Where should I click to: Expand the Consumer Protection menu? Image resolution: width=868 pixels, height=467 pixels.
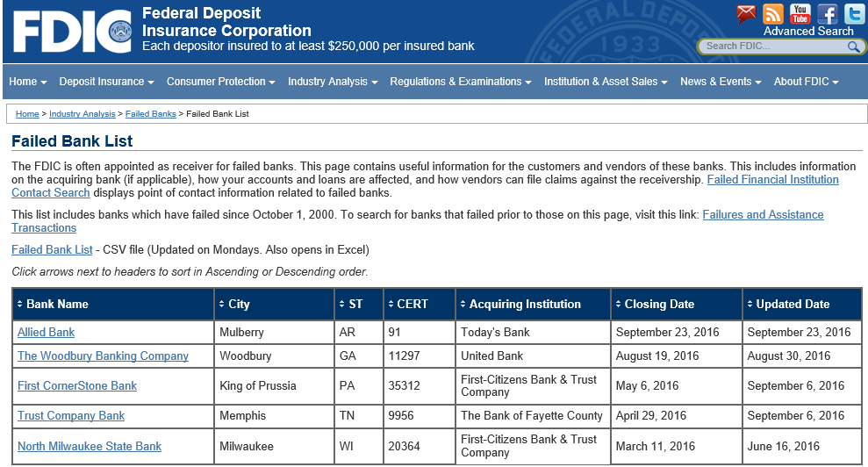tap(221, 82)
